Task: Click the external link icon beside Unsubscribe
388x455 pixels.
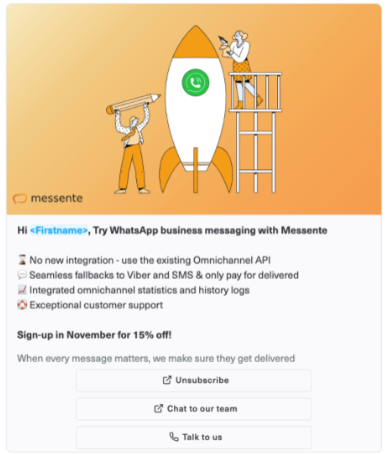Action: (167, 380)
